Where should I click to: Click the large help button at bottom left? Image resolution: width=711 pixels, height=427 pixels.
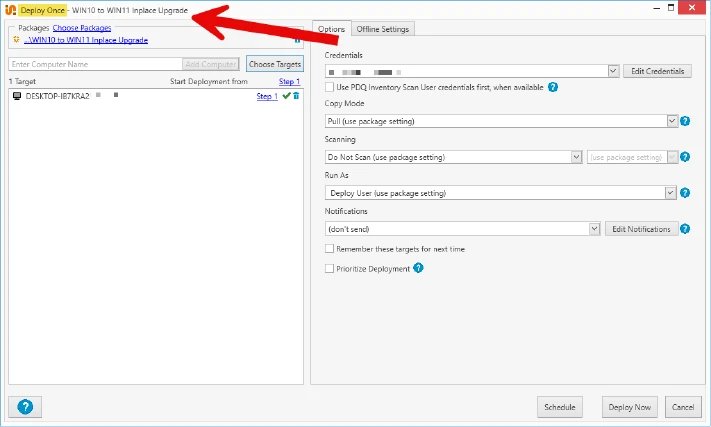pos(25,407)
